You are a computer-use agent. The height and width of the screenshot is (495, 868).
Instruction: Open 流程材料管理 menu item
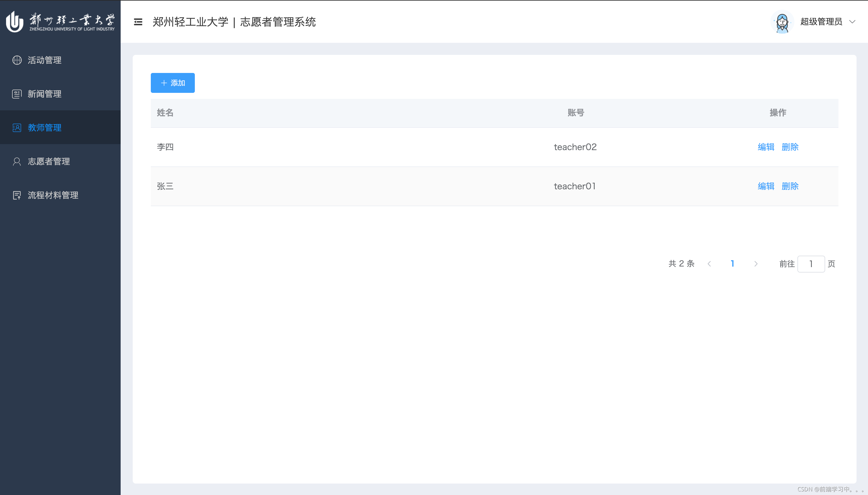click(53, 195)
